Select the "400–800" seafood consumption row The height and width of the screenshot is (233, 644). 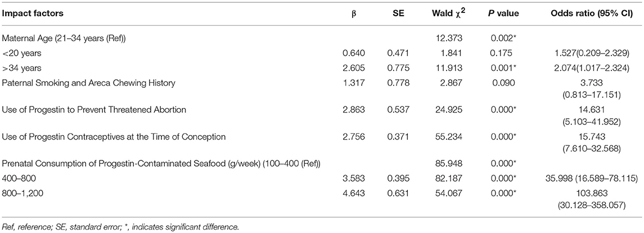(x=20, y=178)
